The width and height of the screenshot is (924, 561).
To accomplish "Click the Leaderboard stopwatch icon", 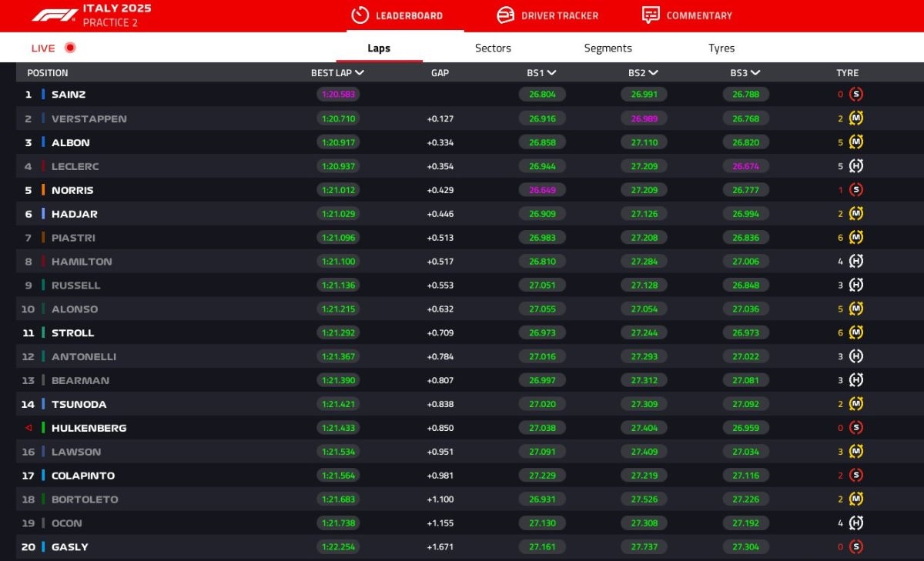I will click(360, 15).
